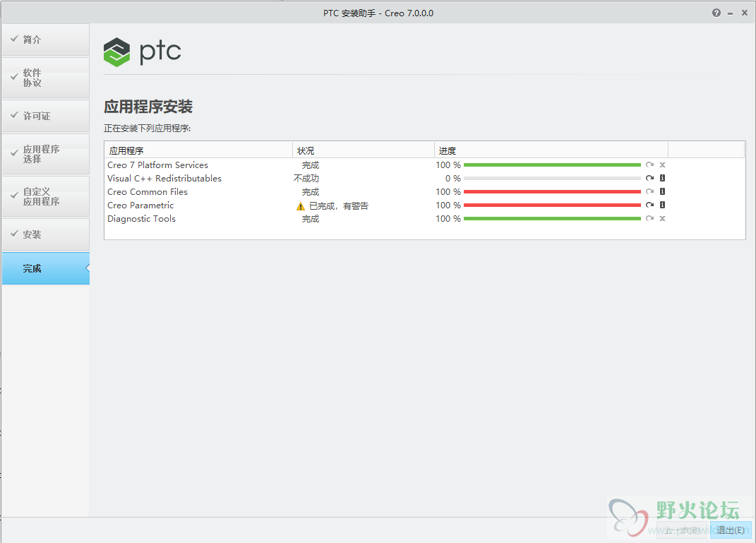This screenshot has width=756, height=543.
Task: Minimize the PTC installer window
Action: point(731,13)
